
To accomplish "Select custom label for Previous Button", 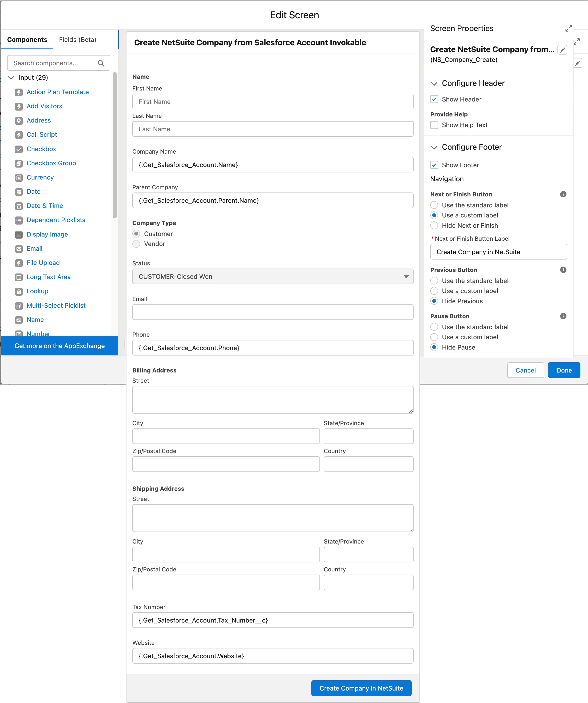I will pos(434,291).
